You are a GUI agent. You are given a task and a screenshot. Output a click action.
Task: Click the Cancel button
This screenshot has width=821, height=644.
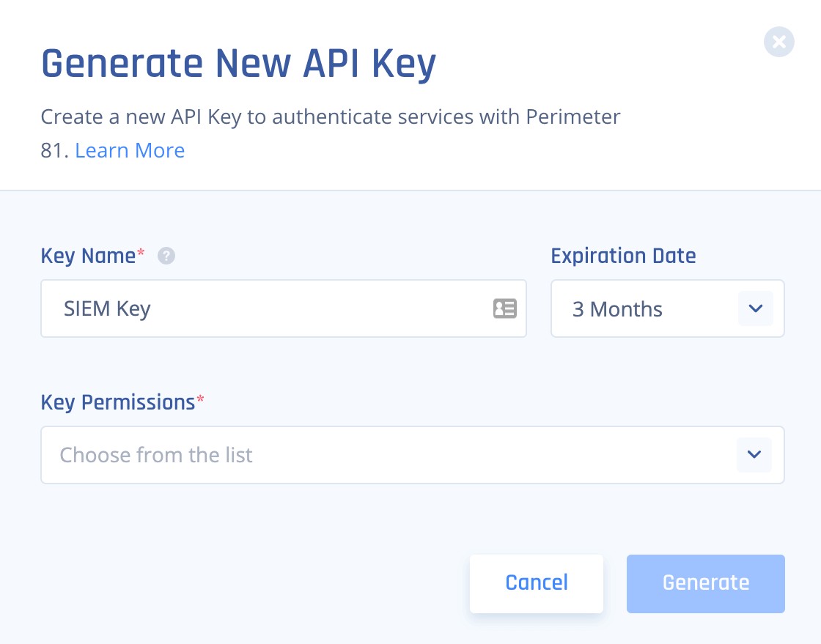536,583
